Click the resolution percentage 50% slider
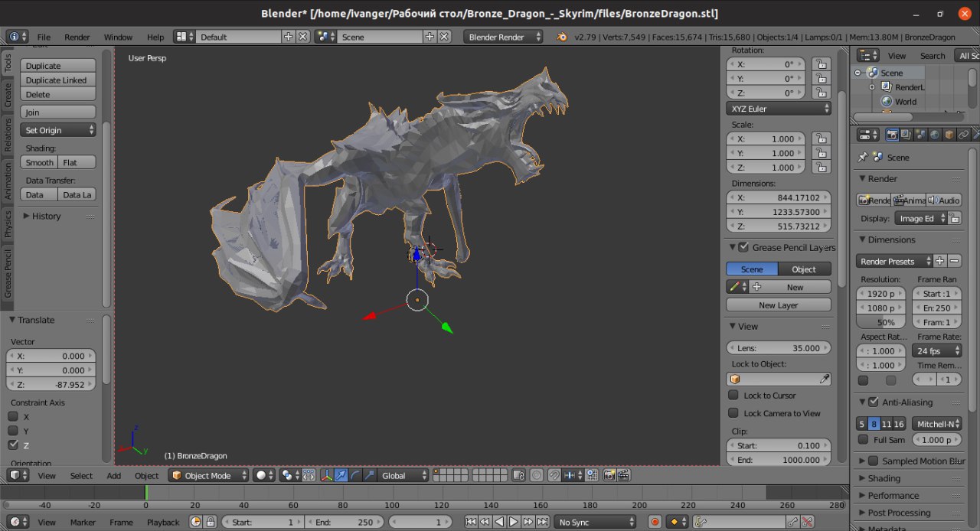Viewport: 980px width, 531px height. (881, 322)
